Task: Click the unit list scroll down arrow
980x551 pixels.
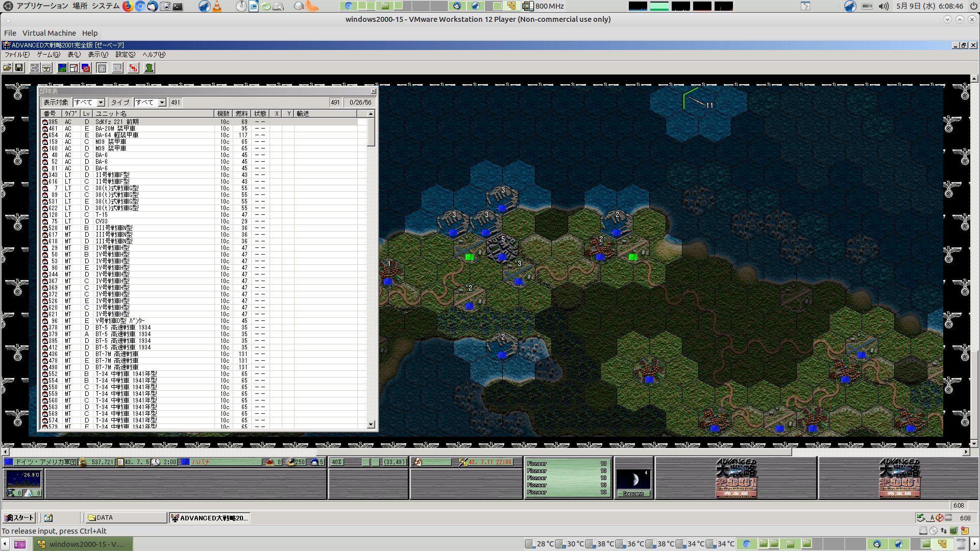Action: point(371,424)
